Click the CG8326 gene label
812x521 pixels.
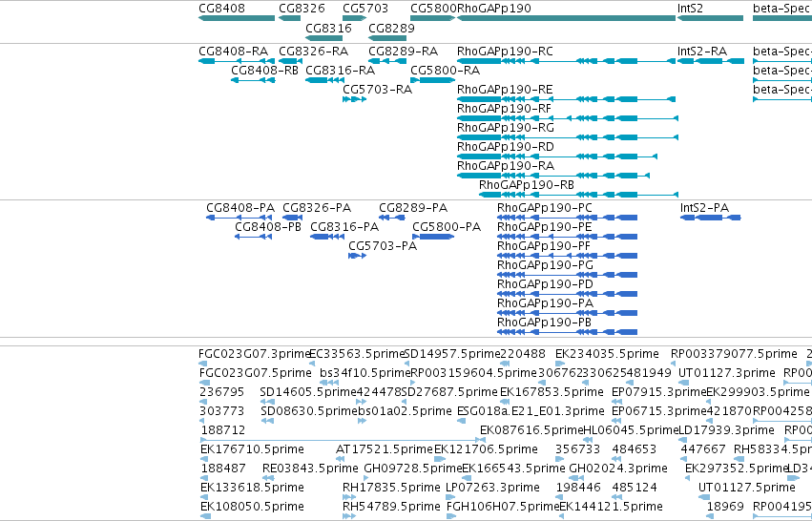[x=302, y=9]
